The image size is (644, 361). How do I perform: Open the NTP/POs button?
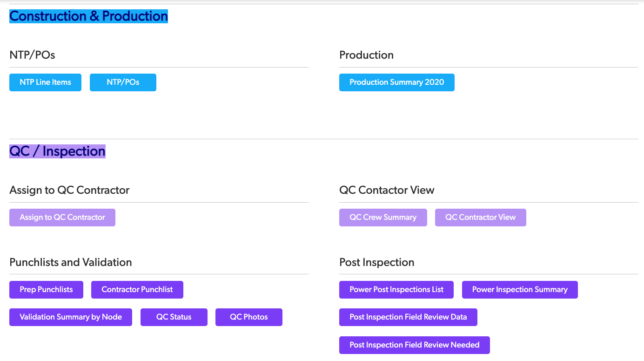pyautogui.click(x=123, y=82)
